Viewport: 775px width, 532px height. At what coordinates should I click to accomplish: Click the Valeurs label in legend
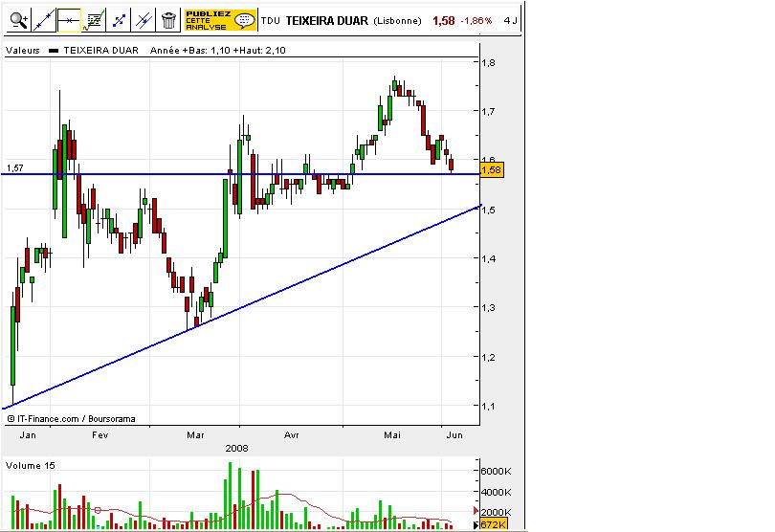point(23,51)
